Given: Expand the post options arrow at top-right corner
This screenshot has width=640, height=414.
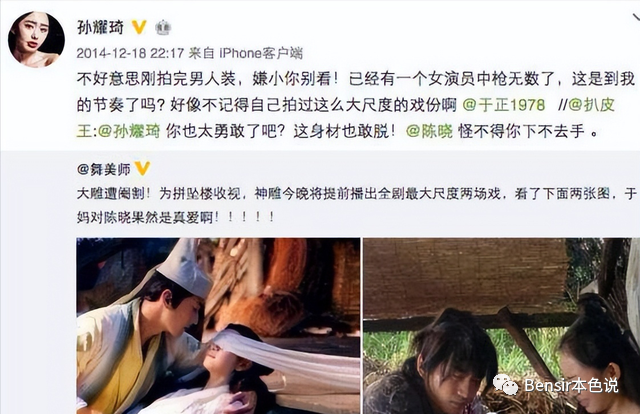Looking at the screenshot, I should [636, 18].
